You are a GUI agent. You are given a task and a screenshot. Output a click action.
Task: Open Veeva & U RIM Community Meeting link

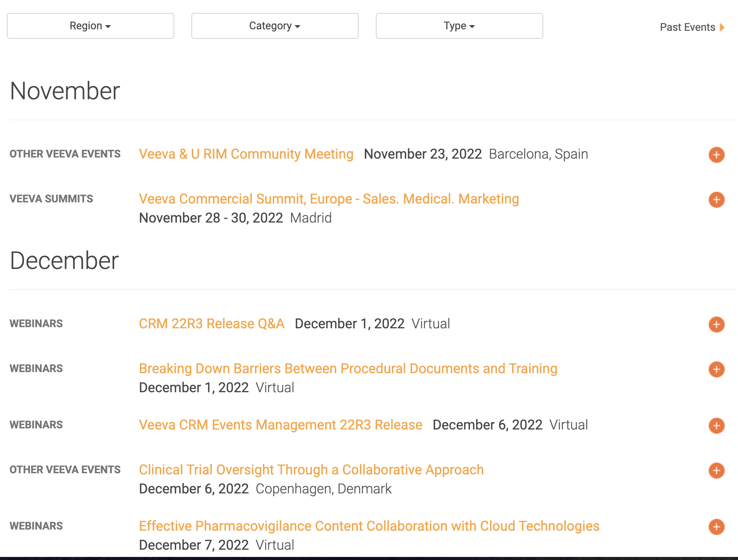pos(246,154)
